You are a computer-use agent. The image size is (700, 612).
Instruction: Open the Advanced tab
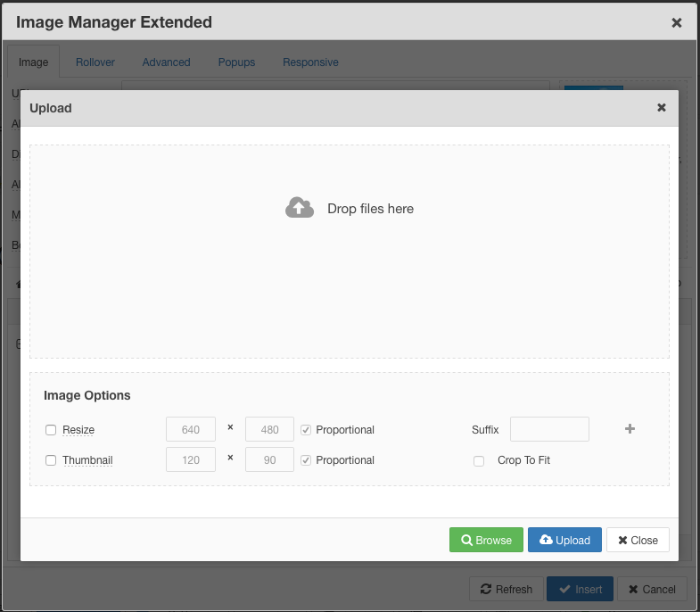(166, 62)
